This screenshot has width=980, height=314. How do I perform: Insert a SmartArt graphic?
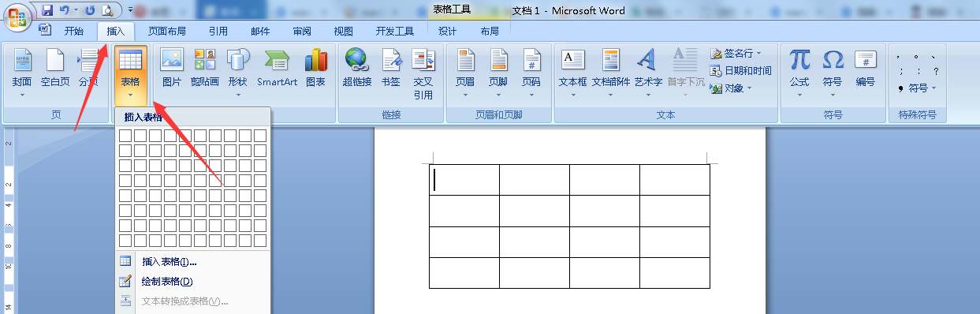pyautogui.click(x=278, y=67)
